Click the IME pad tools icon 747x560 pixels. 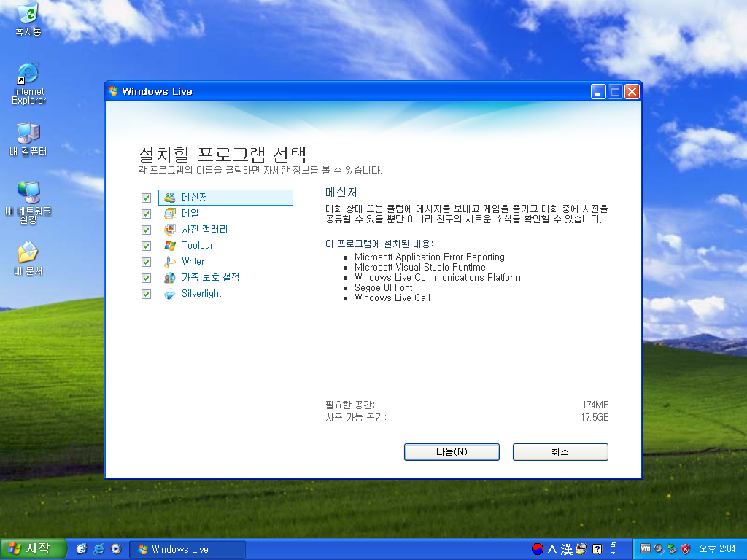[x=581, y=549]
